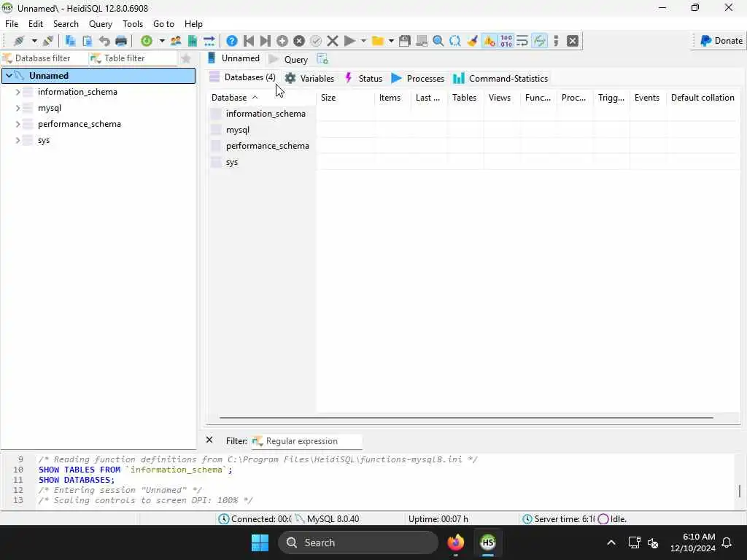Sort by the Database column header
Viewport: 747px width, 560px height.
coord(262,98)
